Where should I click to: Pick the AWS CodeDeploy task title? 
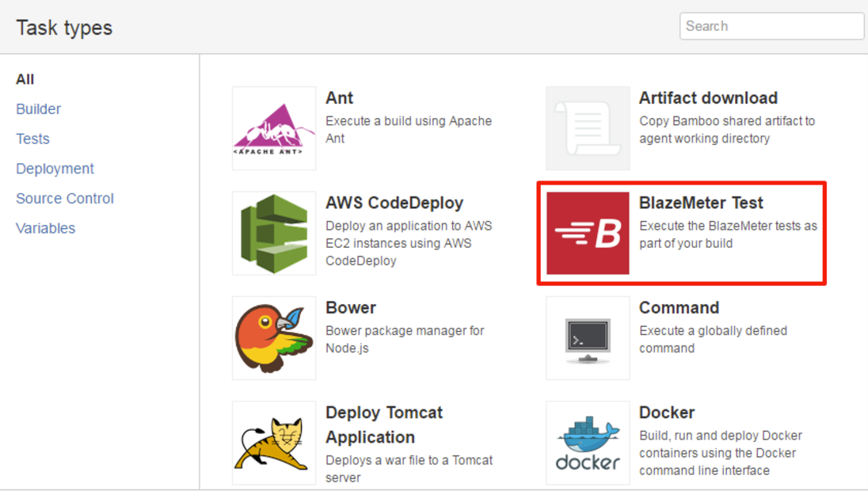pyautogui.click(x=394, y=203)
